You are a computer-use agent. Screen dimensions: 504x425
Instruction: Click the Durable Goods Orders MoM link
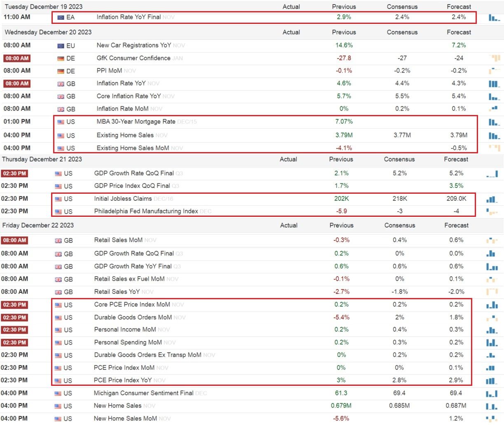(x=133, y=317)
